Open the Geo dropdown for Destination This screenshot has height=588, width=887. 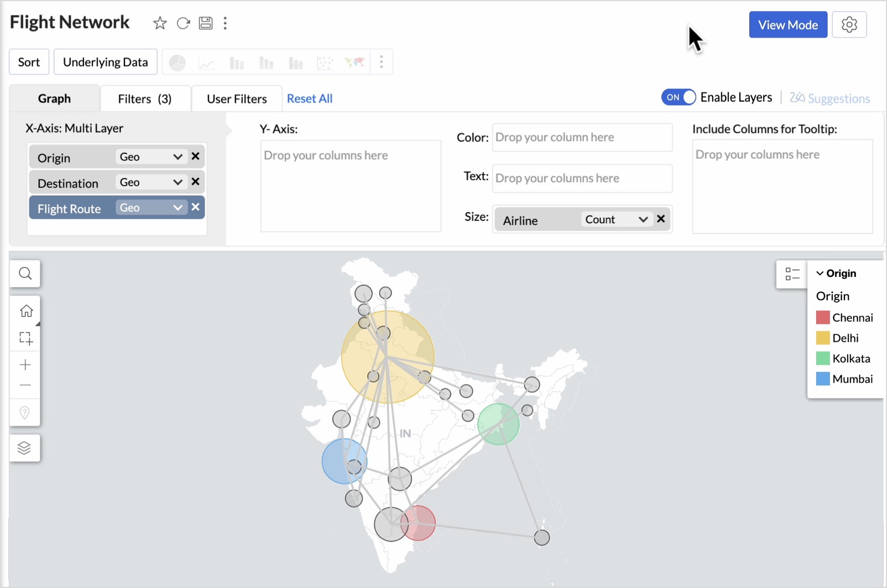(151, 182)
